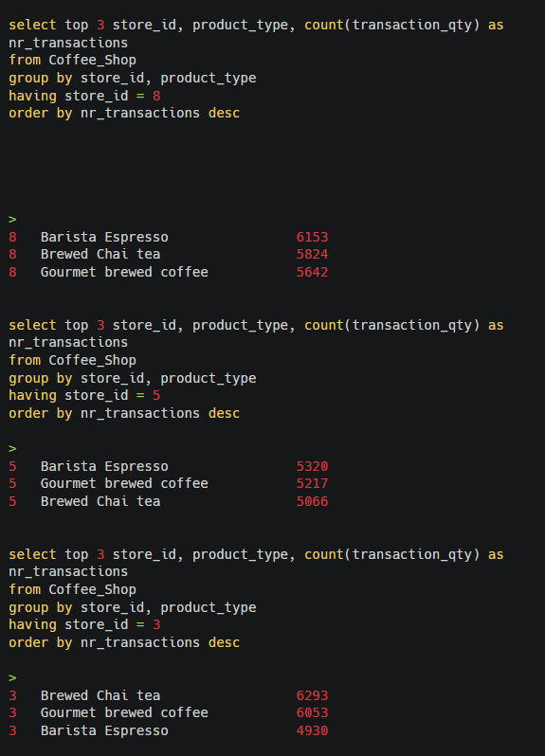Click Brewed Chai tea in store 3 results
The image size is (545, 756).
[x=100, y=695]
